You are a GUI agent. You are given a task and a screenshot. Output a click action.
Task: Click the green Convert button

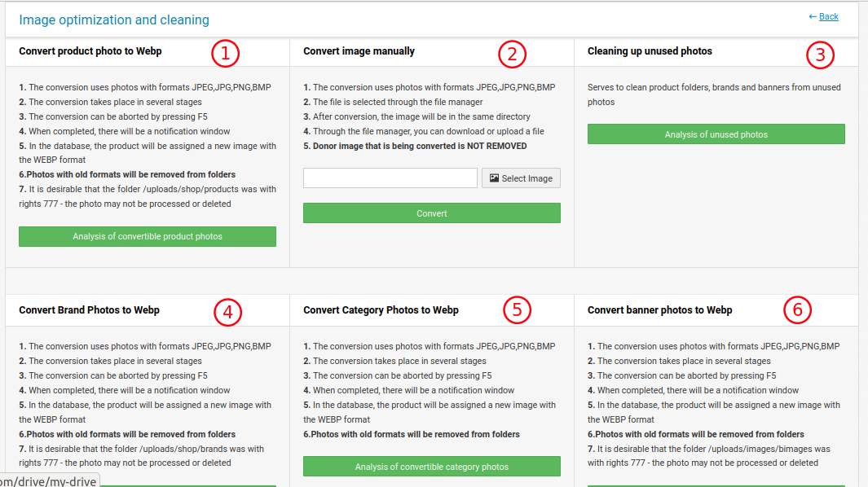point(432,213)
